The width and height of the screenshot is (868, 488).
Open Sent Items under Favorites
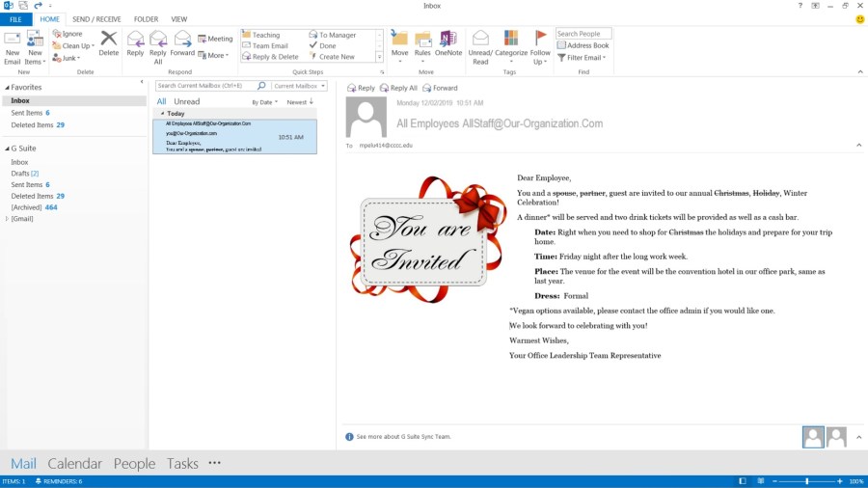point(31,113)
